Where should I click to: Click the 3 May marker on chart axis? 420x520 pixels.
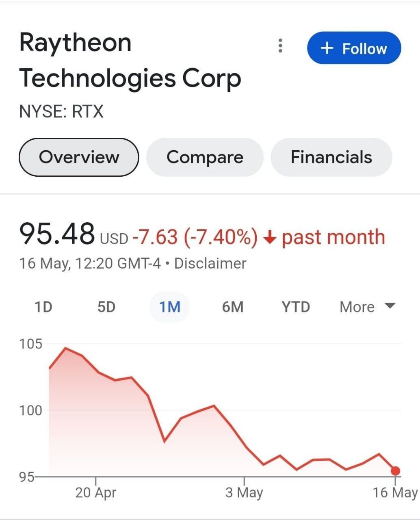pyautogui.click(x=244, y=493)
